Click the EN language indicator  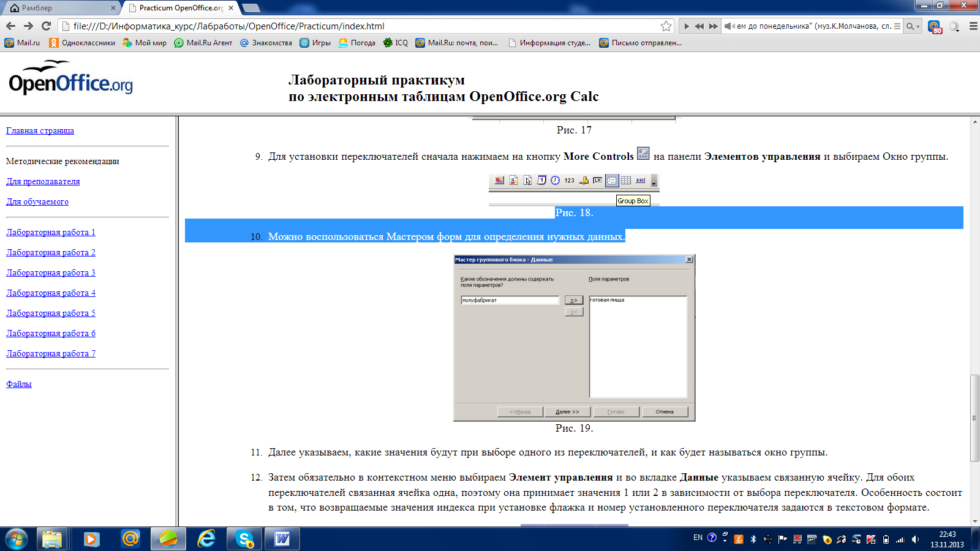[x=698, y=538]
